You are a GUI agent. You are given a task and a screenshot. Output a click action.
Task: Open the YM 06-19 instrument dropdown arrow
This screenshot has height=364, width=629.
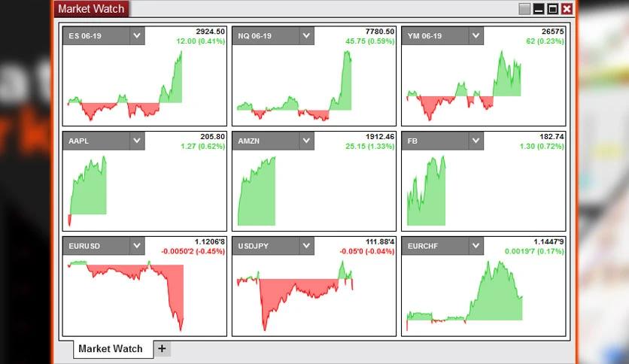(476, 35)
